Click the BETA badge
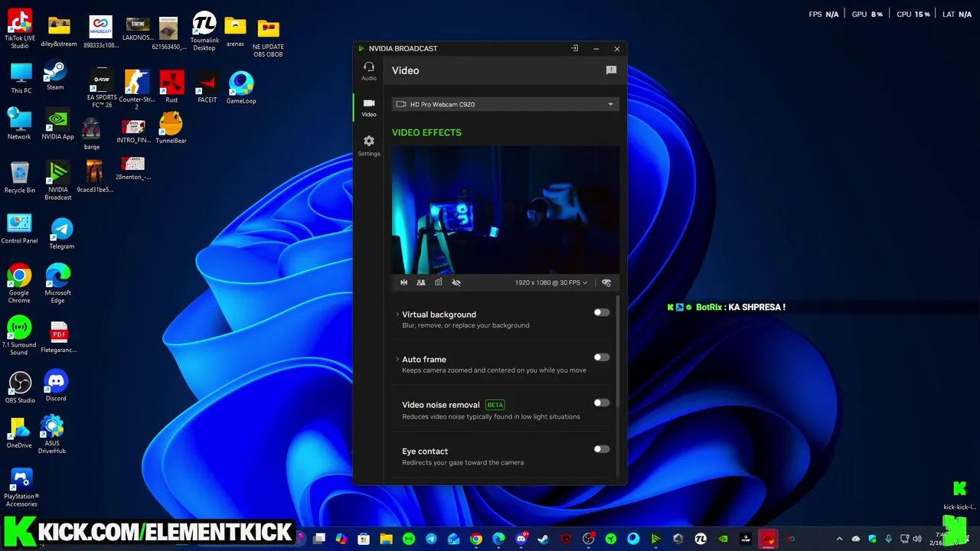This screenshot has width=980, height=551. (495, 405)
